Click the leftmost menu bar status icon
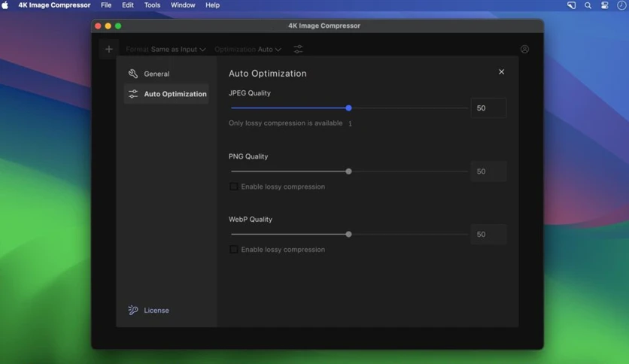The width and height of the screenshot is (629, 364). pyautogui.click(x=571, y=5)
